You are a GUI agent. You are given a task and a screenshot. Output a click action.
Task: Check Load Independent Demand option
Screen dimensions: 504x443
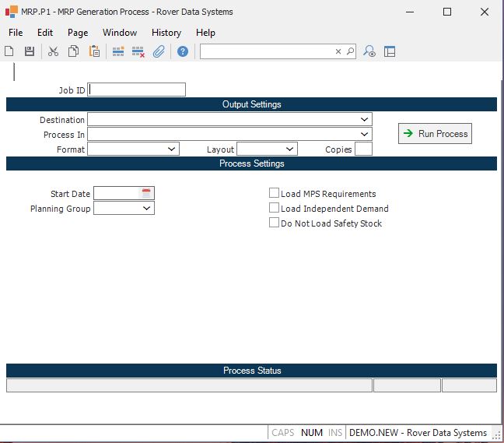coord(274,208)
